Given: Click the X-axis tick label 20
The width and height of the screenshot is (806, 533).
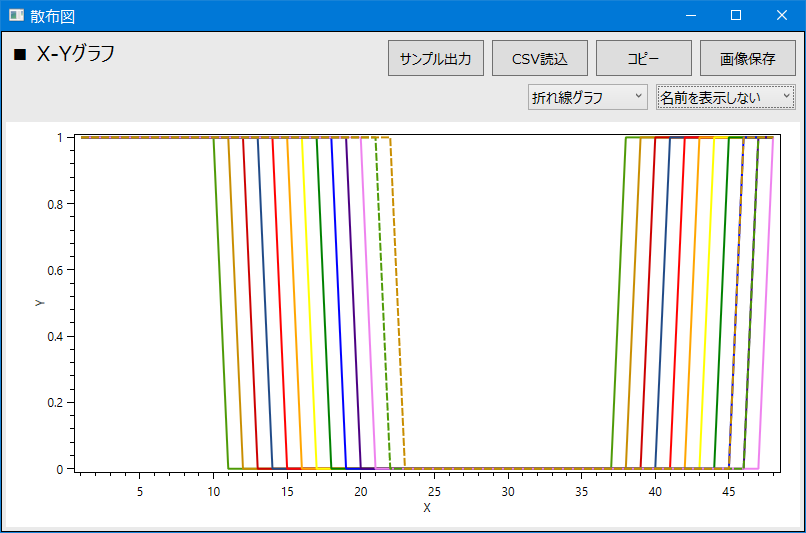Looking at the screenshot, I should [361, 492].
